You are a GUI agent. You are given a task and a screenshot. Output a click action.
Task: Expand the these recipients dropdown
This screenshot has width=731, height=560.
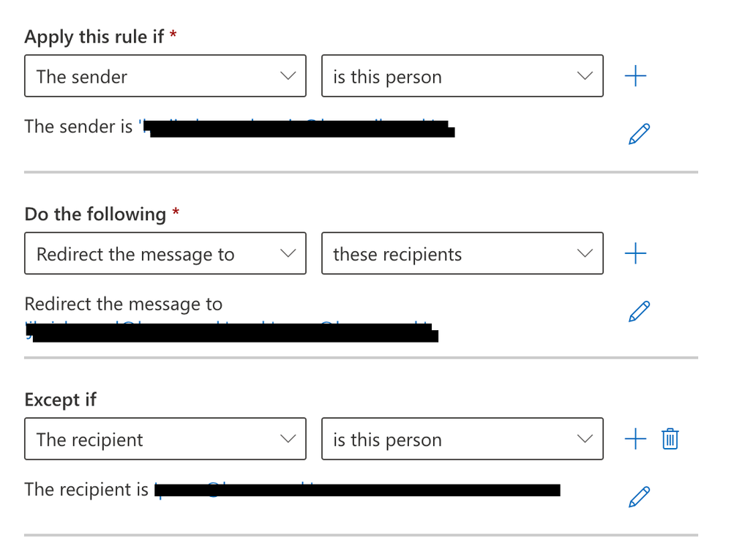pyautogui.click(x=462, y=253)
